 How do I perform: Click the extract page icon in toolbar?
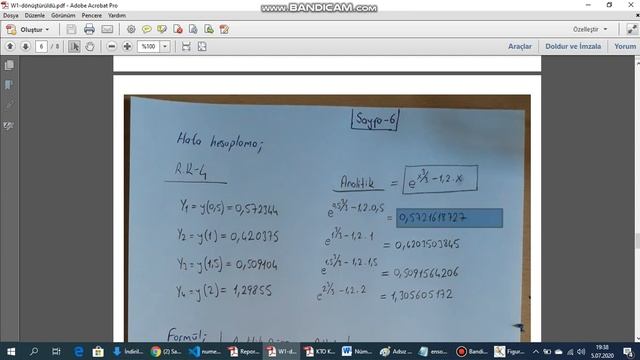[x=193, y=29]
